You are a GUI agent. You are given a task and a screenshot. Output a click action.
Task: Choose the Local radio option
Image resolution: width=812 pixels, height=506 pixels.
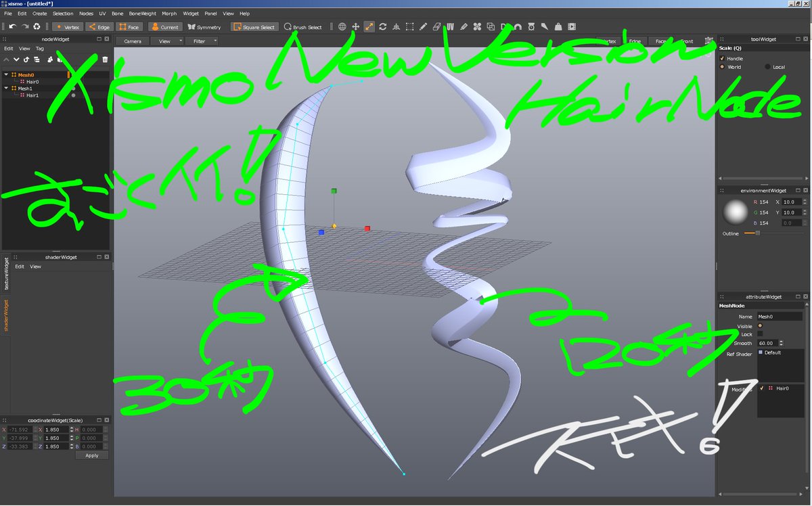pos(767,67)
